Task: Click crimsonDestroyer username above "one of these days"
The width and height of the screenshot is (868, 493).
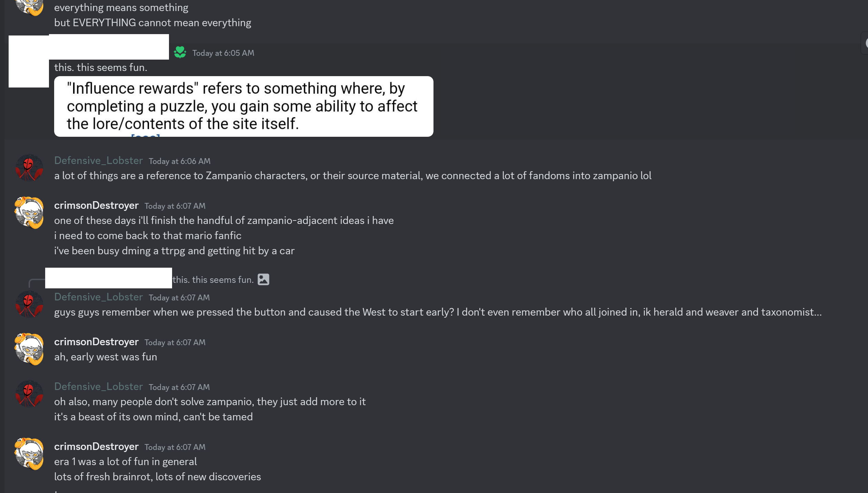Action: [96, 205]
